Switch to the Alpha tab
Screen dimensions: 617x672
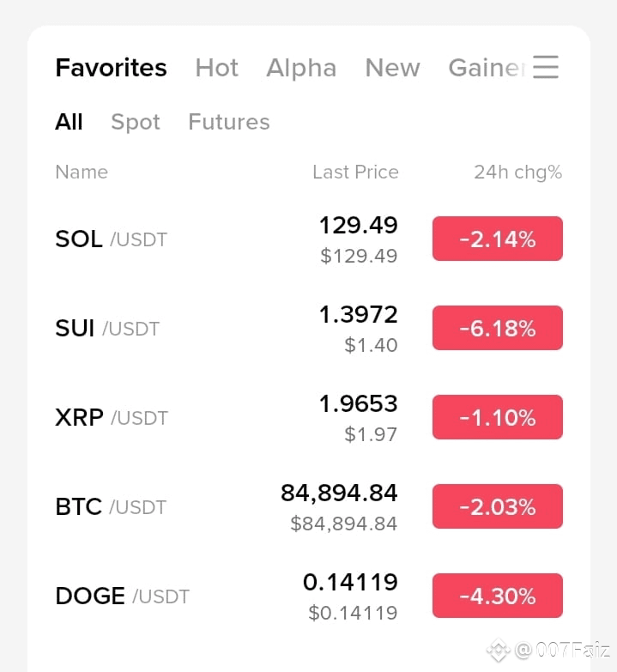(301, 69)
